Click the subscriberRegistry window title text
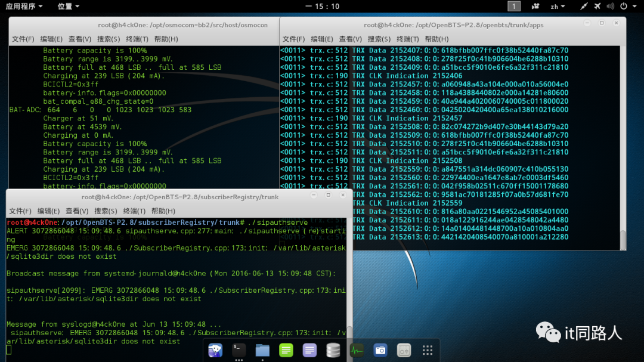 [x=180, y=197]
